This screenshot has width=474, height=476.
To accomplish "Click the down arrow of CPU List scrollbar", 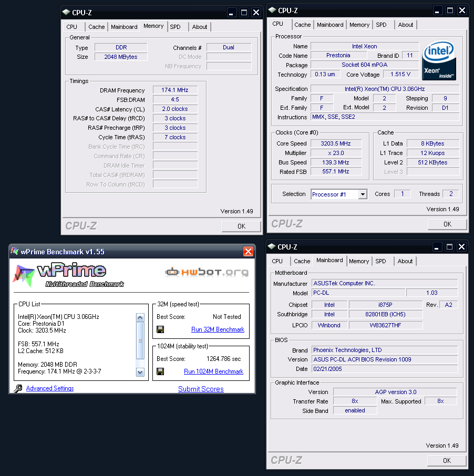I will coord(140,372).
